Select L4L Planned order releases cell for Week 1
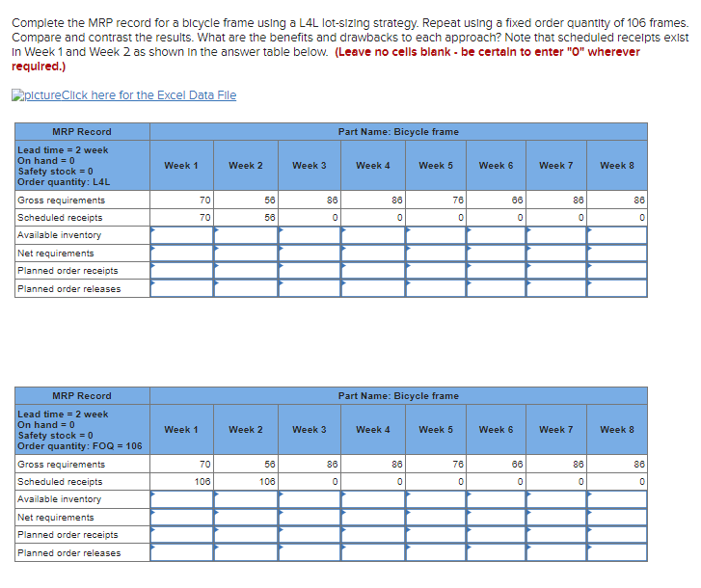The height and width of the screenshot is (588, 701). tap(181, 288)
